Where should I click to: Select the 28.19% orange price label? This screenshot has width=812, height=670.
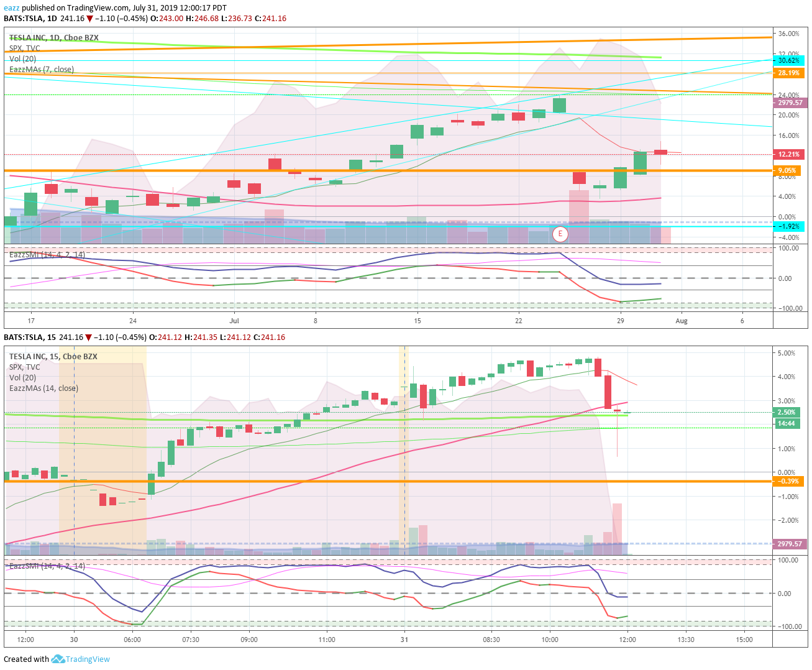click(789, 73)
